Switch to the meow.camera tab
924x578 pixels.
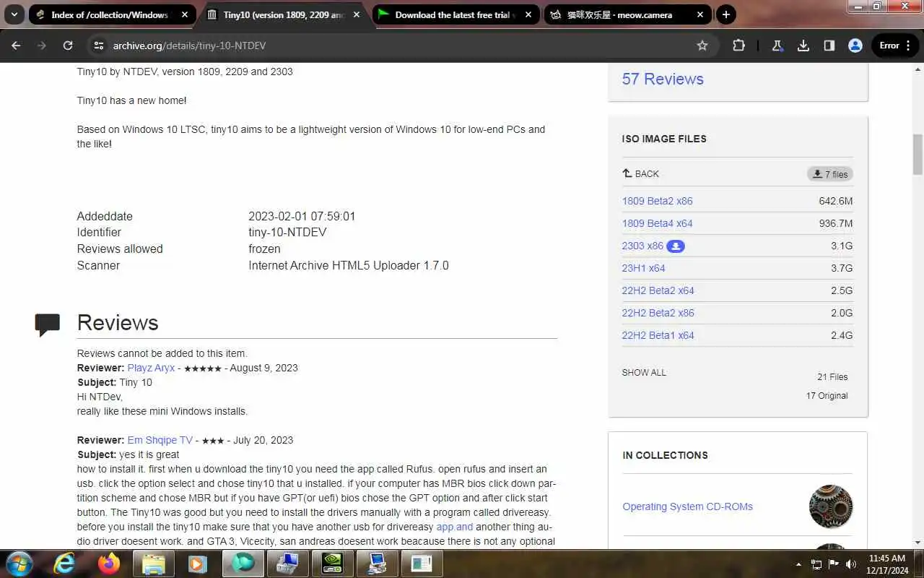coord(628,14)
